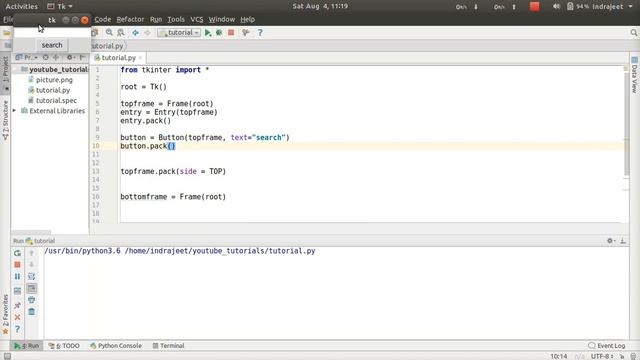Print the Run console output

pos(31,300)
